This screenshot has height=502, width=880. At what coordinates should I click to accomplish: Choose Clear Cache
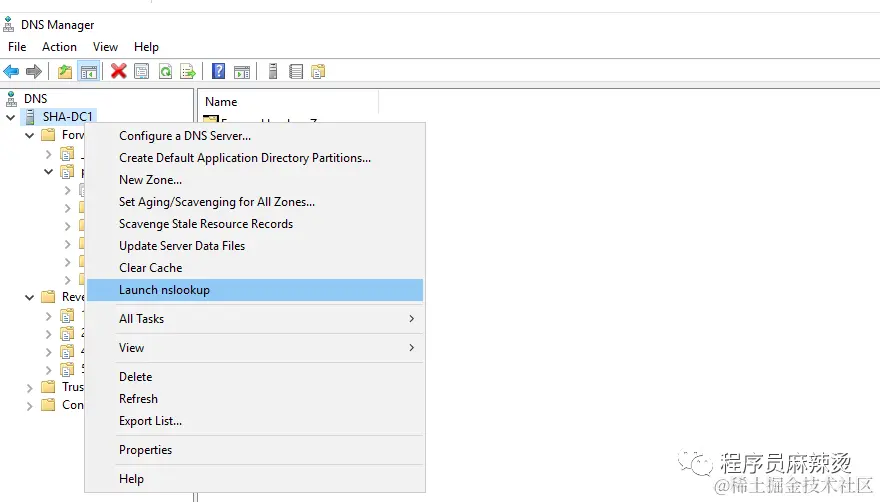[x=255, y=268]
